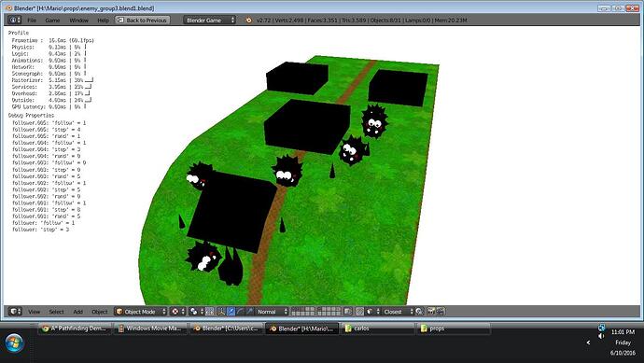
Task: Click the first layer buttons block
Action: (303, 312)
